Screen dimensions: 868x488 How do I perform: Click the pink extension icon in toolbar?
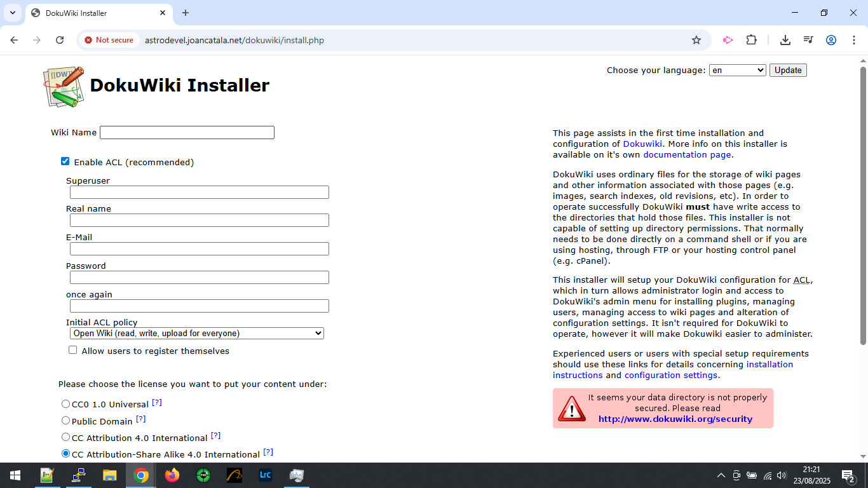[728, 40]
